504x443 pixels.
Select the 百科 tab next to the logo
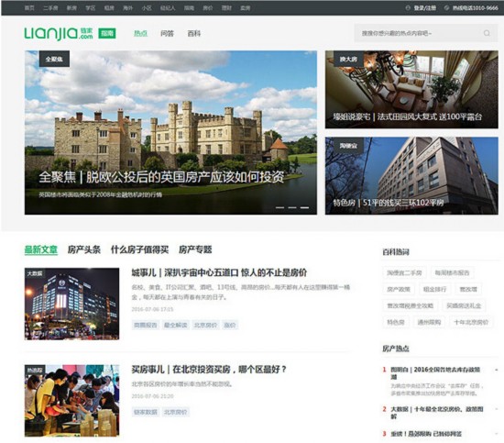click(194, 33)
